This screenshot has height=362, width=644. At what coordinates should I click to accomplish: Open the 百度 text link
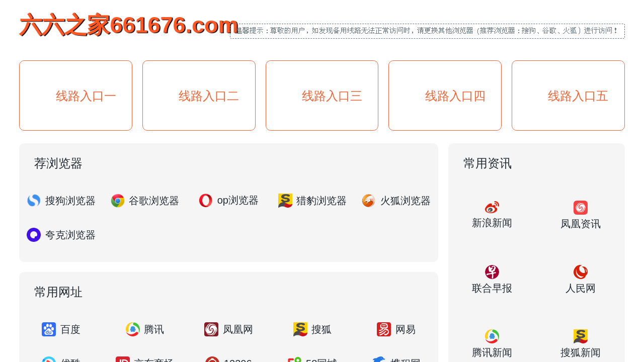click(x=70, y=329)
